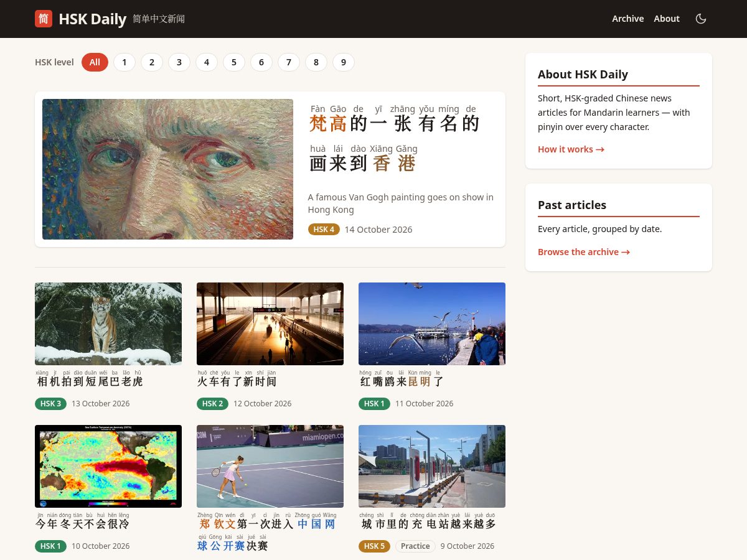Click the HSK 3 badge dated 13 October
This screenshot has height=560, width=747.
[51, 404]
